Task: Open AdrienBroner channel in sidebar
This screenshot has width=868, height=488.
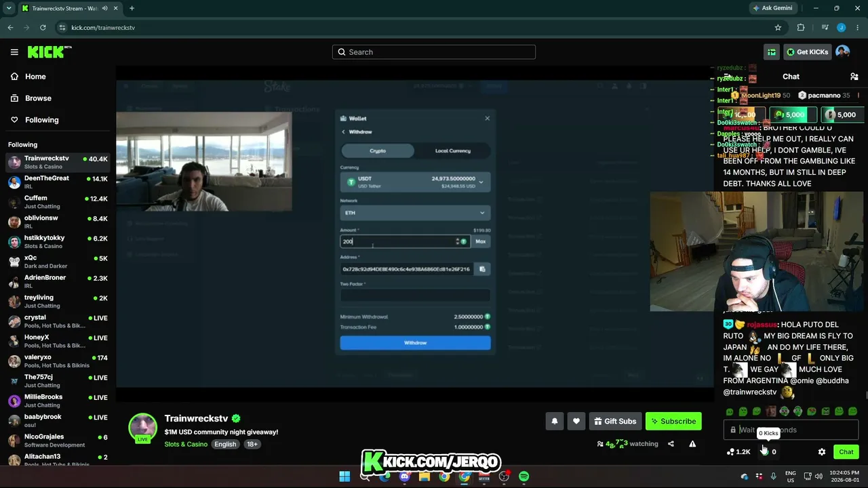Action: click(x=58, y=281)
